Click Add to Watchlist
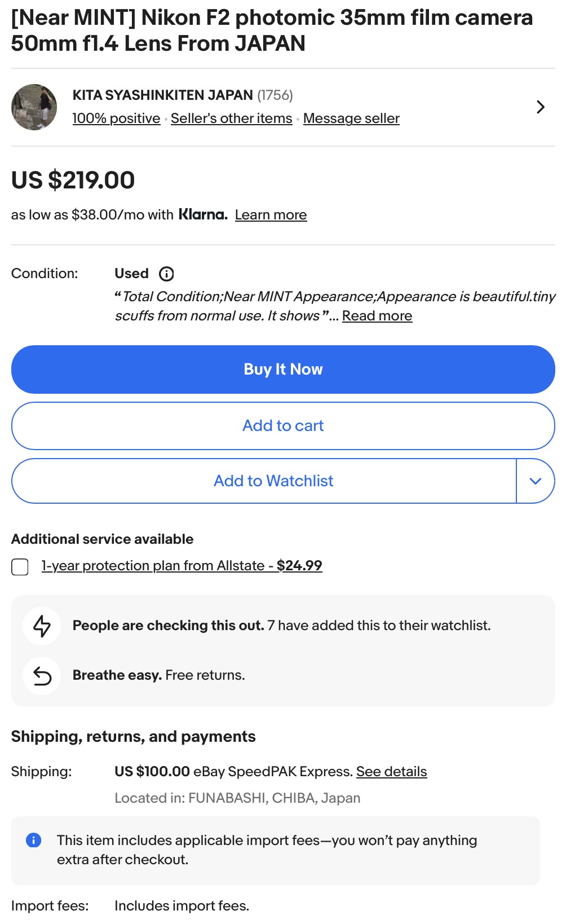575x924 pixels. 273,481
